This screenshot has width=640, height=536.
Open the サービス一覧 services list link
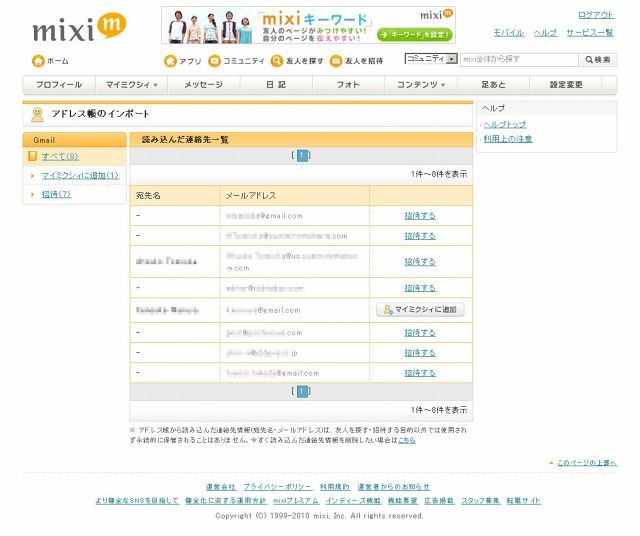coord(590,33)
